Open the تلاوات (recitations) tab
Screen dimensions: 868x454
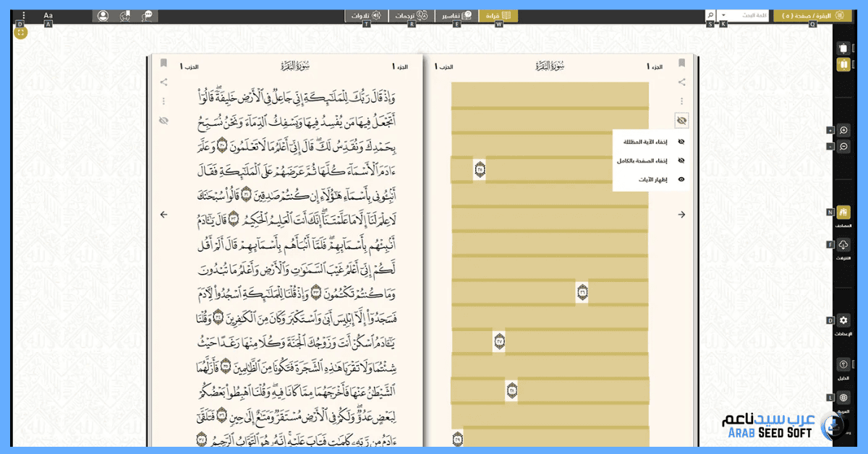(x=366, y=15)
